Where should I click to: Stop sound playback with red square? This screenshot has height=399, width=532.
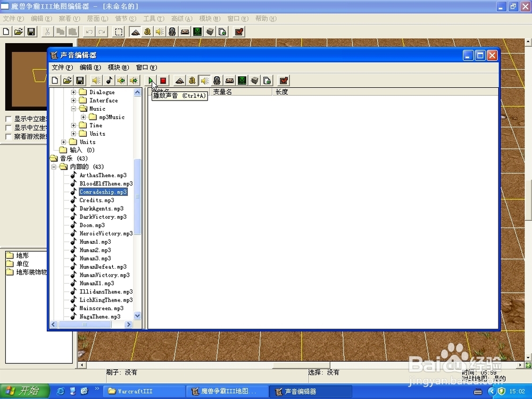coord(163,80)
